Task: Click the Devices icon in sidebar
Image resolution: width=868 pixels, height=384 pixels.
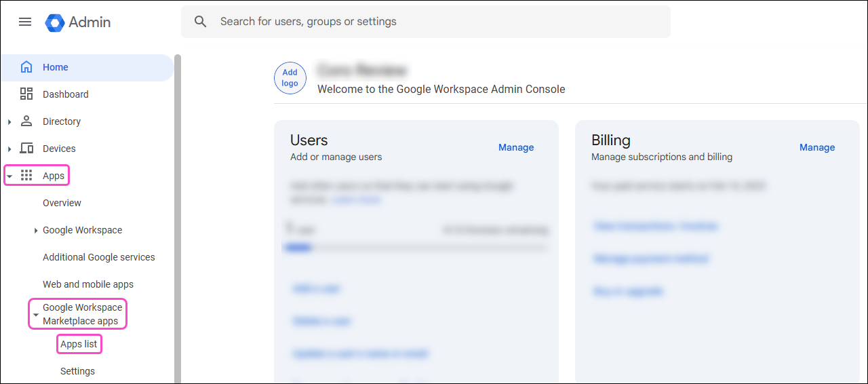Action: point(26,149)
